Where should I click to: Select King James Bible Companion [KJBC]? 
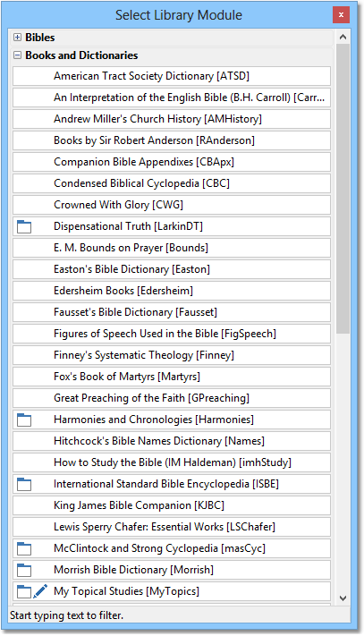point(172,505)
